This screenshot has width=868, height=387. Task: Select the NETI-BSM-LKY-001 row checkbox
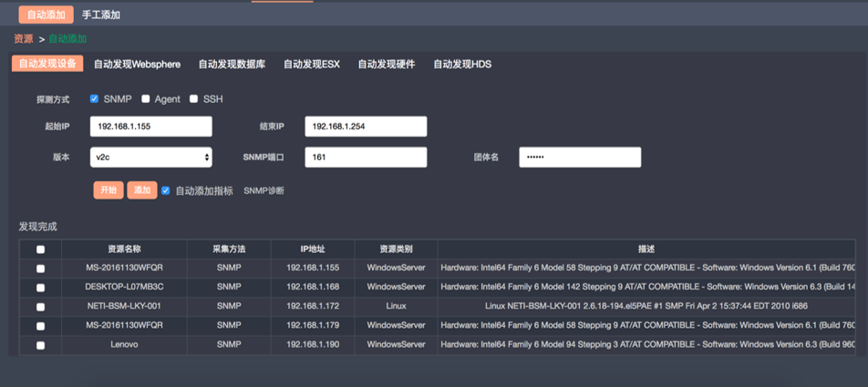[x=40, y=307]
